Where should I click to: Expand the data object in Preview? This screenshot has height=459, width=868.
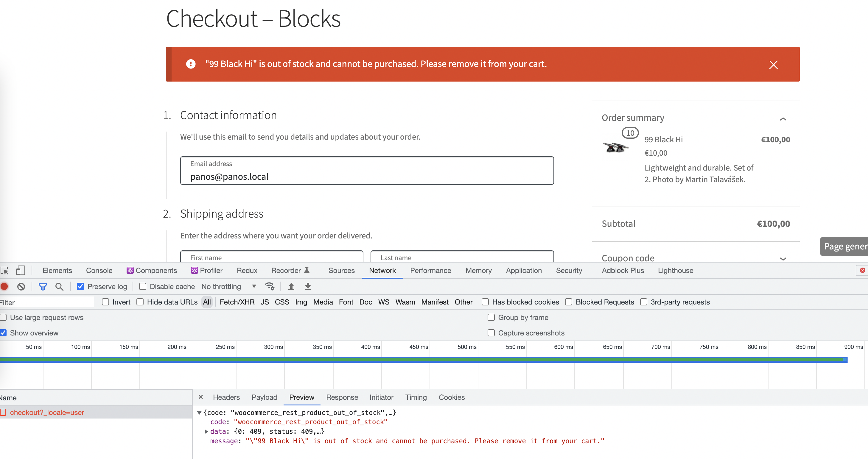point(206,431)
